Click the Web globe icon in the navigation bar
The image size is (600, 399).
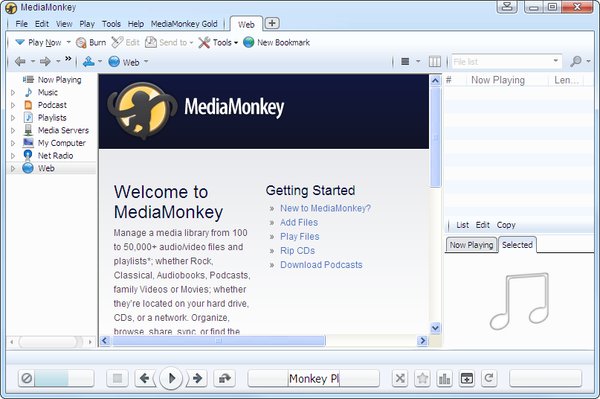pyautogui.click(x=114, y=62)
